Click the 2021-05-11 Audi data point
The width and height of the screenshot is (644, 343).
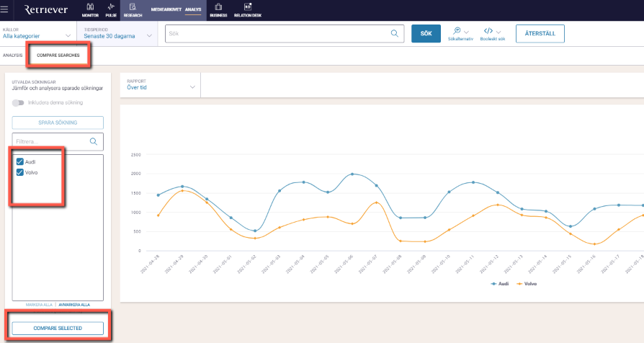pos(473,182)
